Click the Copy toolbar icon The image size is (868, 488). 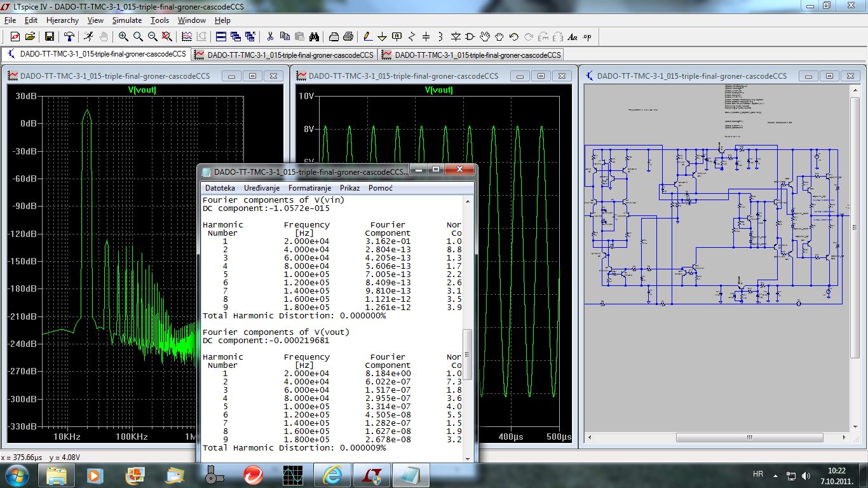(285, 37)
